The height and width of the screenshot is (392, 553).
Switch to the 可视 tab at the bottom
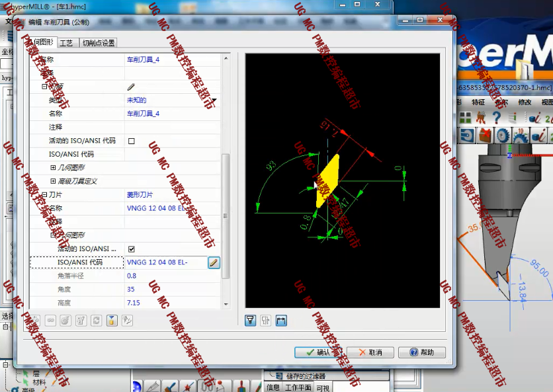[x=322, y=388]
